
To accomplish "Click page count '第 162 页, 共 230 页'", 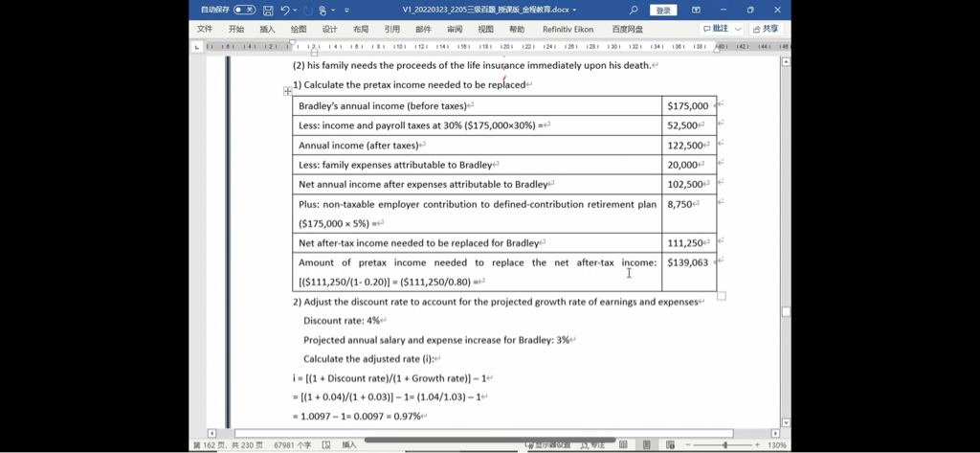I will click(x=229, y=445).
